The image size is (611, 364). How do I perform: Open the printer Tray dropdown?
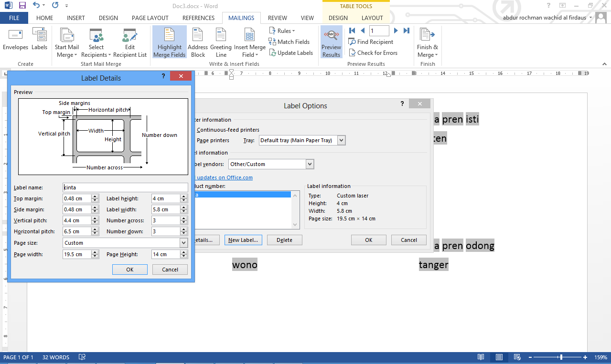(341, 140)
